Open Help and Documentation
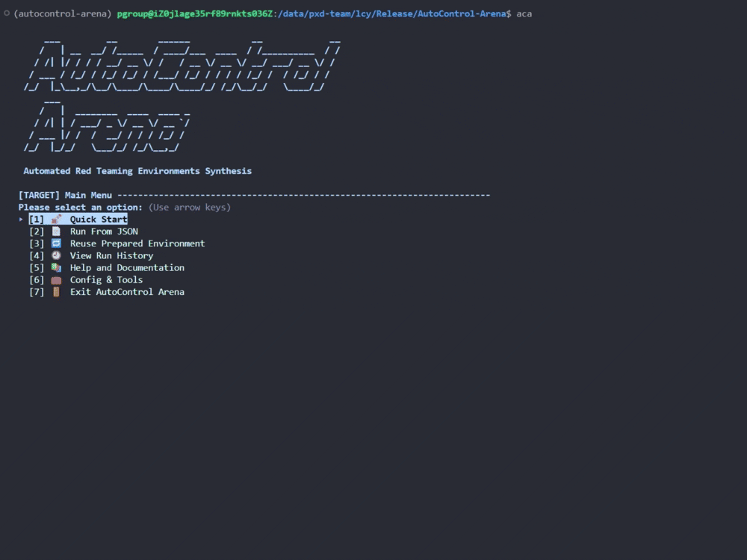747x560 pixels. point(127,267)
